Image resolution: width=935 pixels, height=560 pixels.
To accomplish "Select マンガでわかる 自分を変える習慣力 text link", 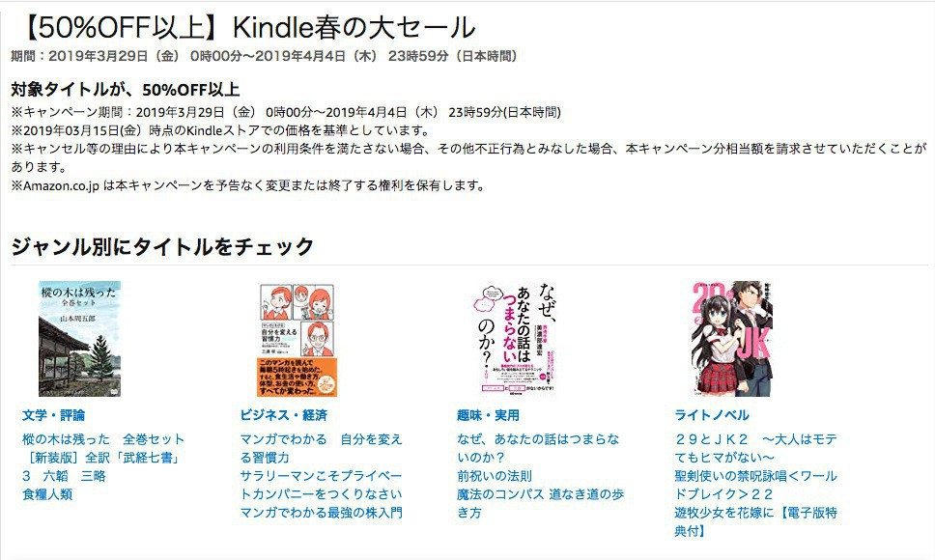I will pos(322,448).
